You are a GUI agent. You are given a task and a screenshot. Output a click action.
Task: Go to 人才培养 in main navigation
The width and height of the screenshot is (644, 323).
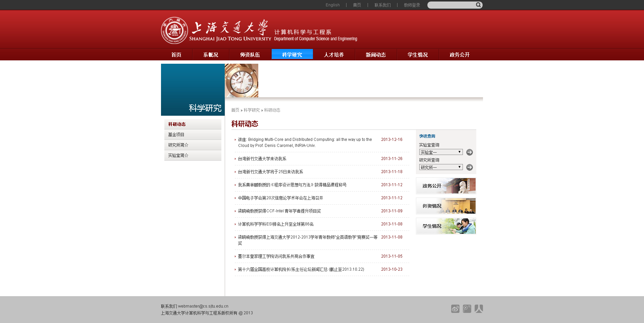tap(334, 55)
